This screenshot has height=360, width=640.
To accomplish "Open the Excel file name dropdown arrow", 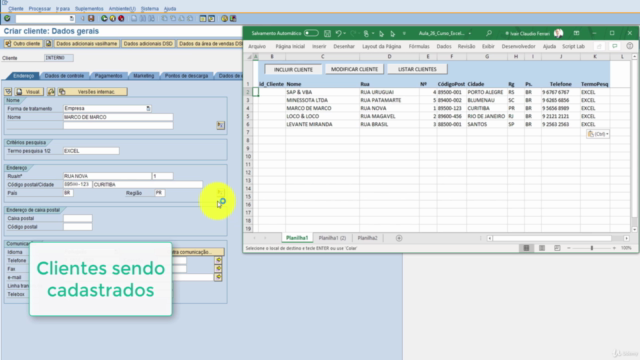I will point(470,33).
